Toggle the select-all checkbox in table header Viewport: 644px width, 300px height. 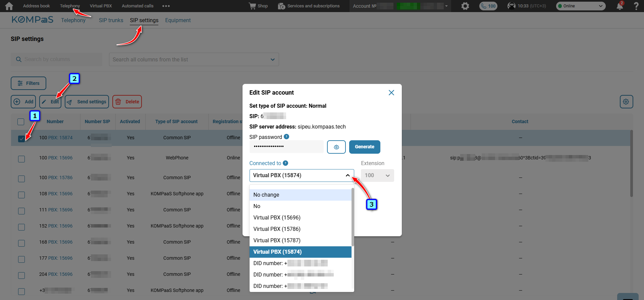coord(21,122)
